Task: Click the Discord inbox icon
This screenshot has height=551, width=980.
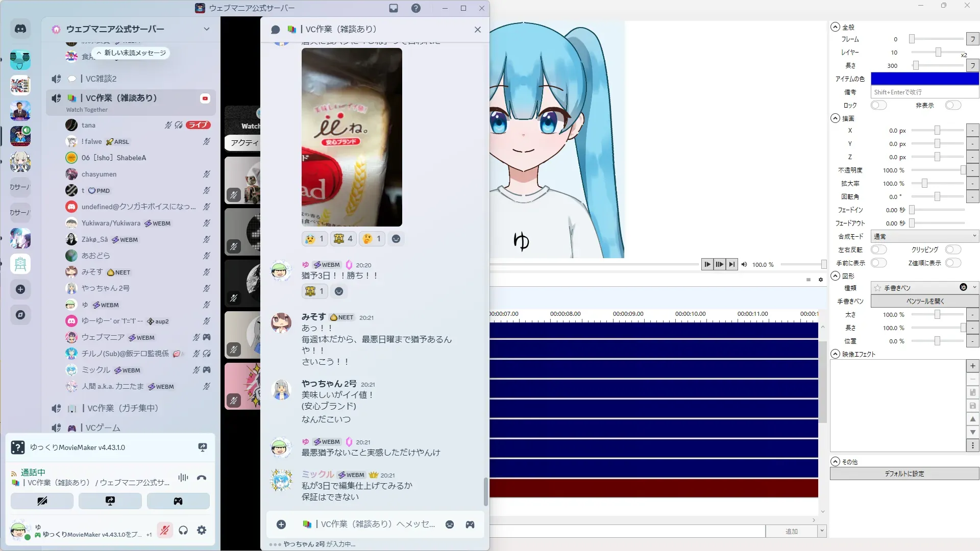Action: (x=394, y=8)
